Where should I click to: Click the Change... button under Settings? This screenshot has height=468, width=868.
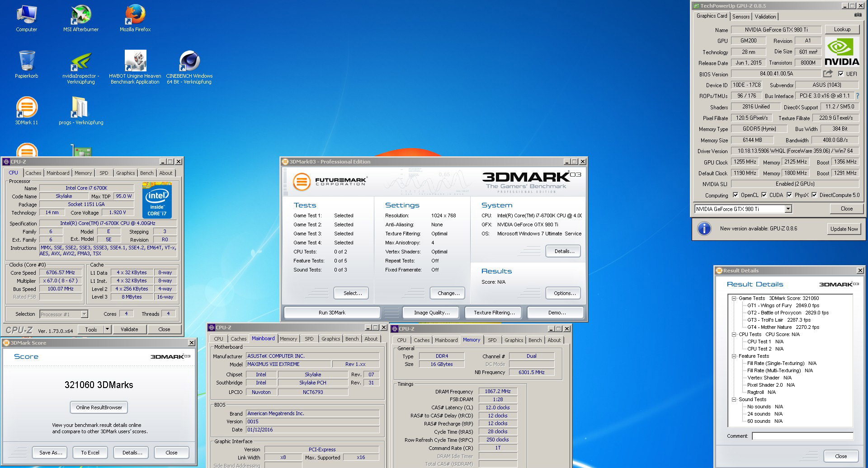448,293
